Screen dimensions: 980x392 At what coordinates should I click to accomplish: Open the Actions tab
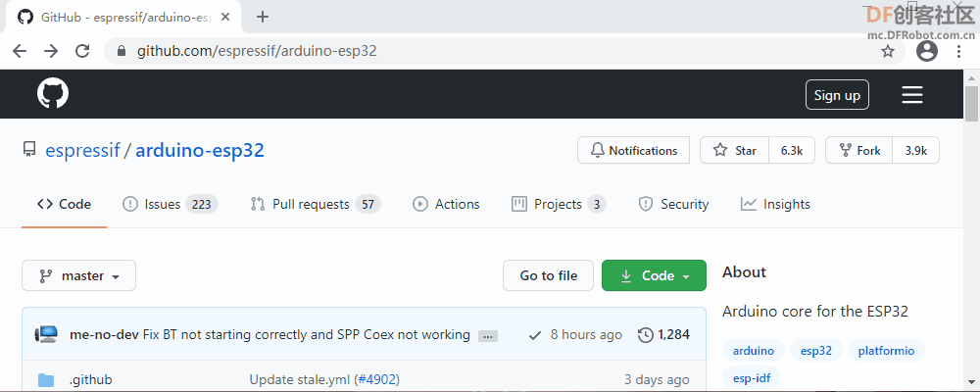(446, 205)
